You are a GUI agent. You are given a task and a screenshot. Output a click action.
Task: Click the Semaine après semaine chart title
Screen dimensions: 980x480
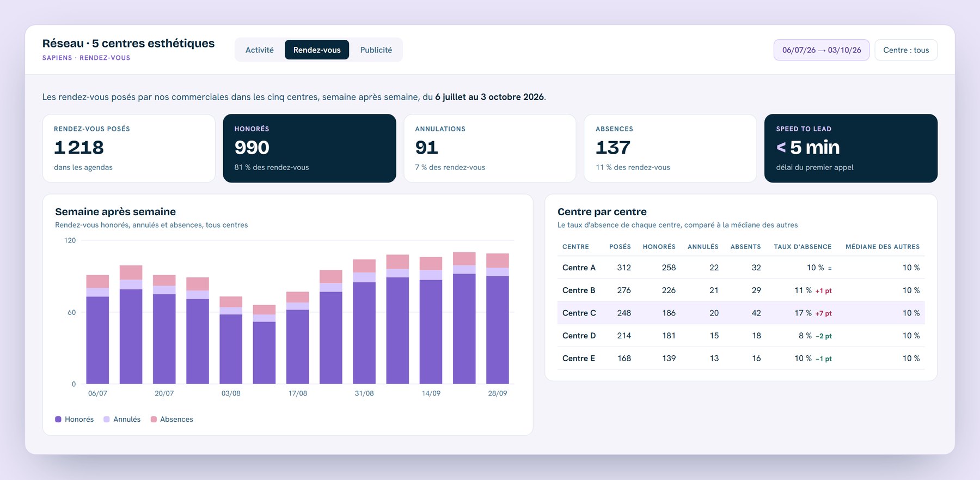(115, 211)
